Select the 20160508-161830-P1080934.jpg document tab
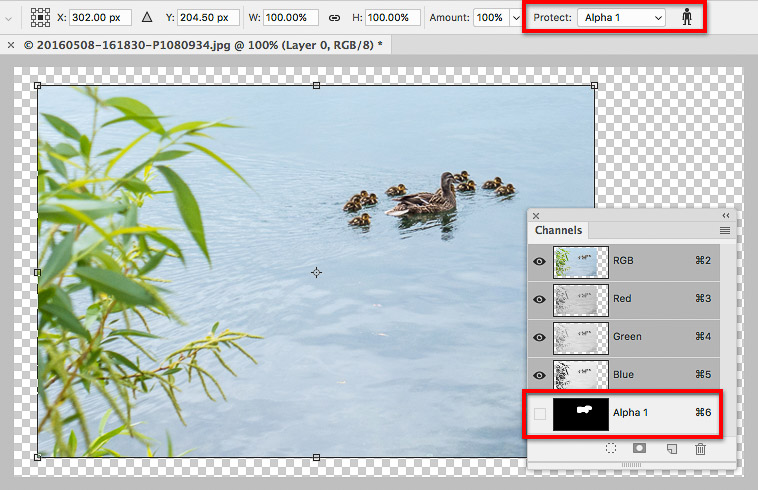758x490 pixels. click(x=203, y=45)
